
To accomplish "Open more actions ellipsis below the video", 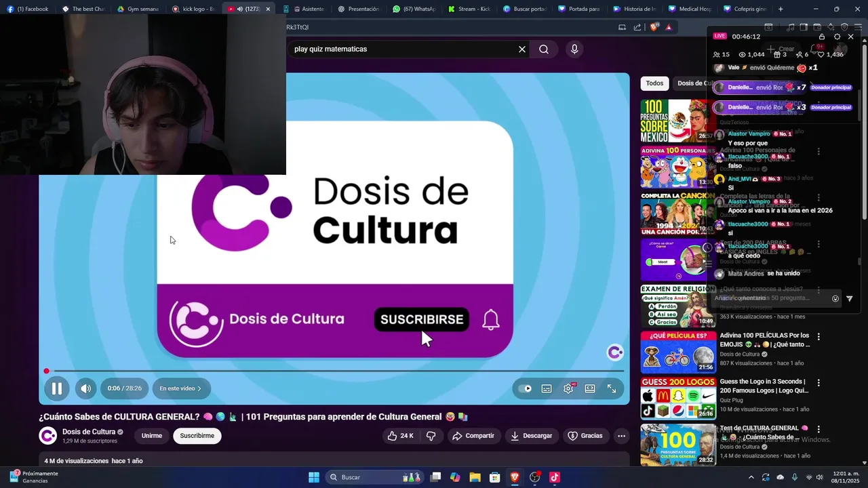I will click(621, 436).
